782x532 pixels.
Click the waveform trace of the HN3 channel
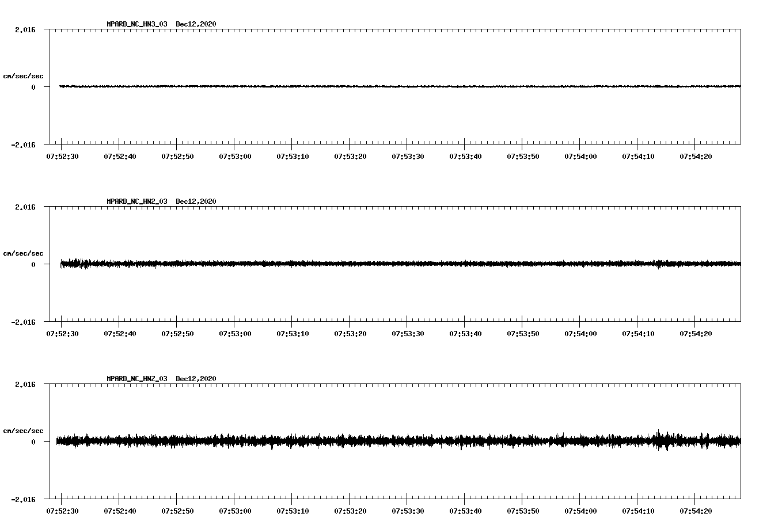pyautogui.click(x=346, y=86)
